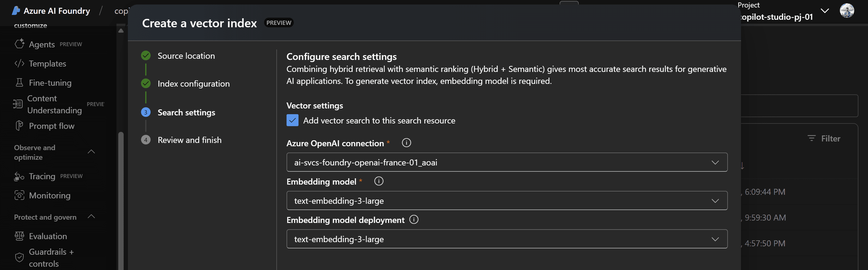Collapse the Observe and optimize section

pyautogui.click(x=91, y=152)
